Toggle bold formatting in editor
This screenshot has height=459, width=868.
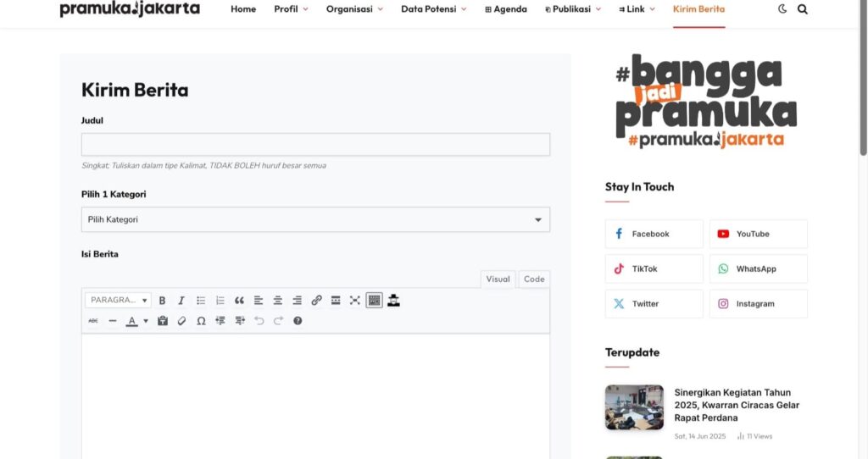162,301
